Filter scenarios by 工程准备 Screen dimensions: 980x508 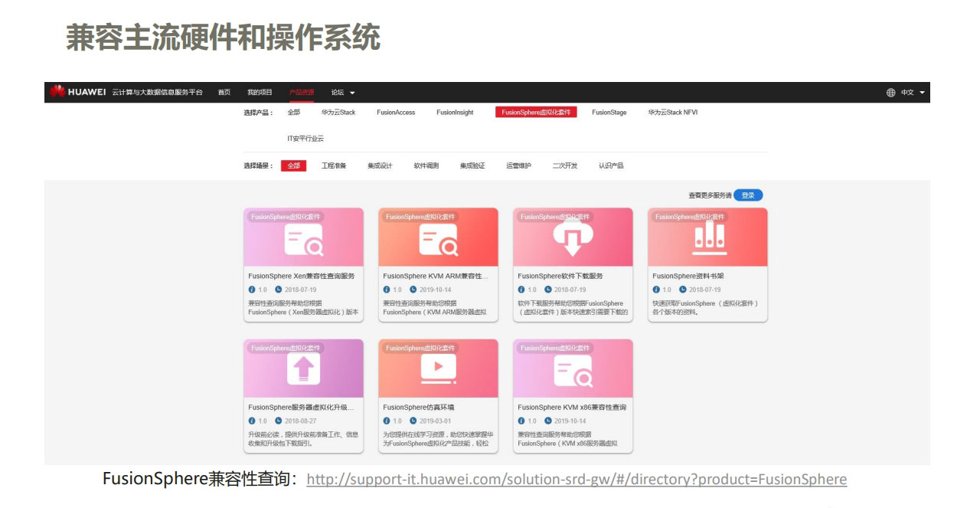[334, 166]
